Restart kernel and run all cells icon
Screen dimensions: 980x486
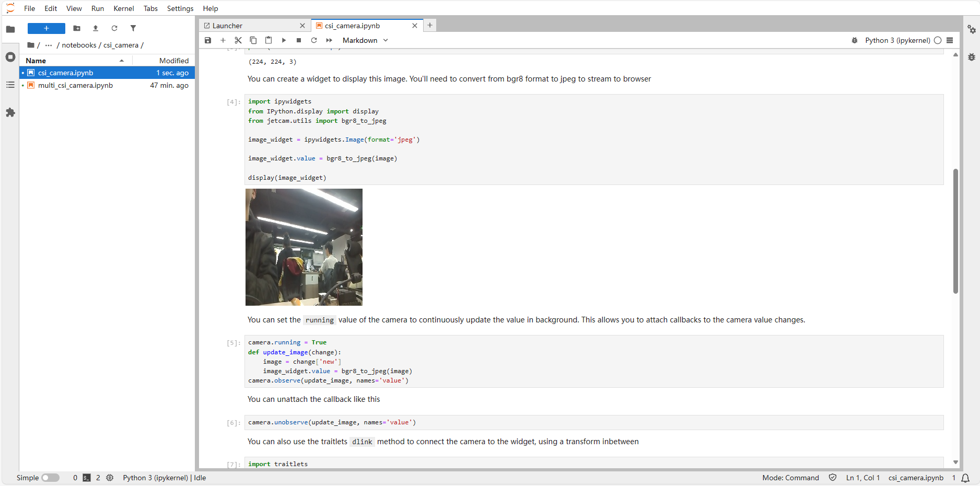tap(329, 40)
